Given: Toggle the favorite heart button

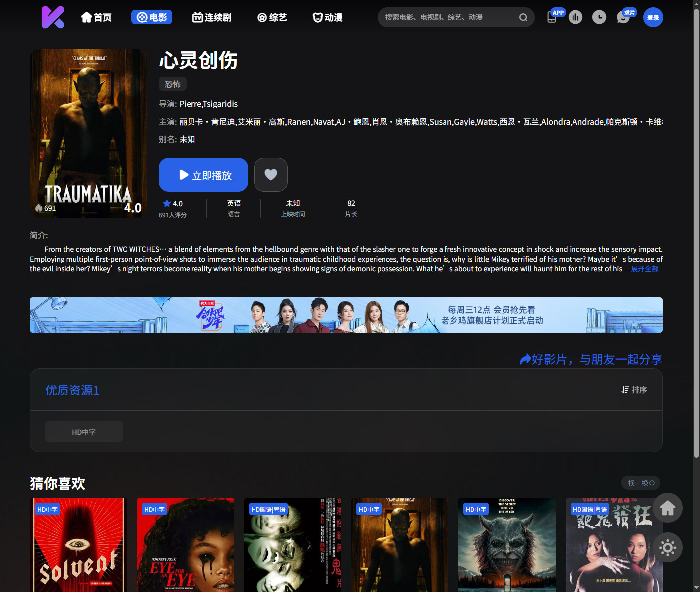Looking at the screenshot, I should tap(270, 174).
